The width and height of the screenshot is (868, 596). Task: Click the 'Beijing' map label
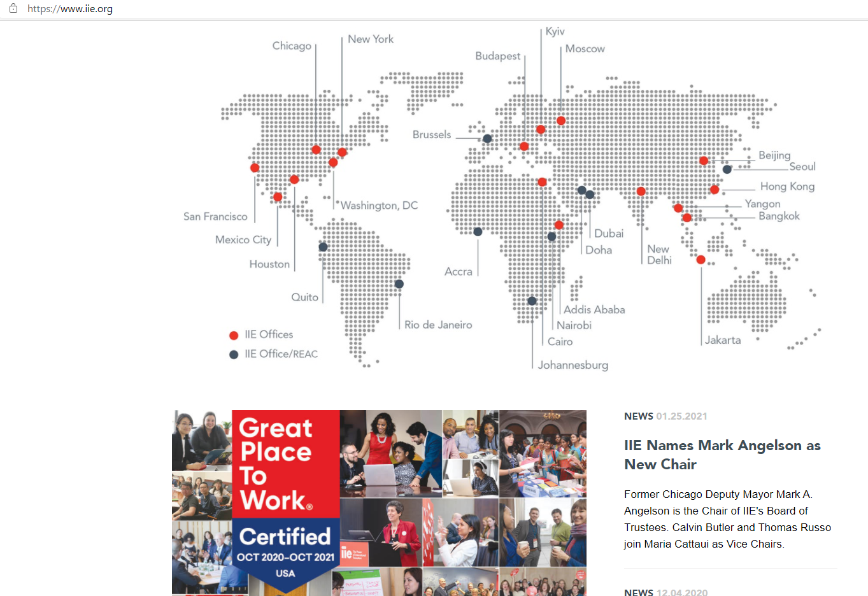tap(774, 155)
